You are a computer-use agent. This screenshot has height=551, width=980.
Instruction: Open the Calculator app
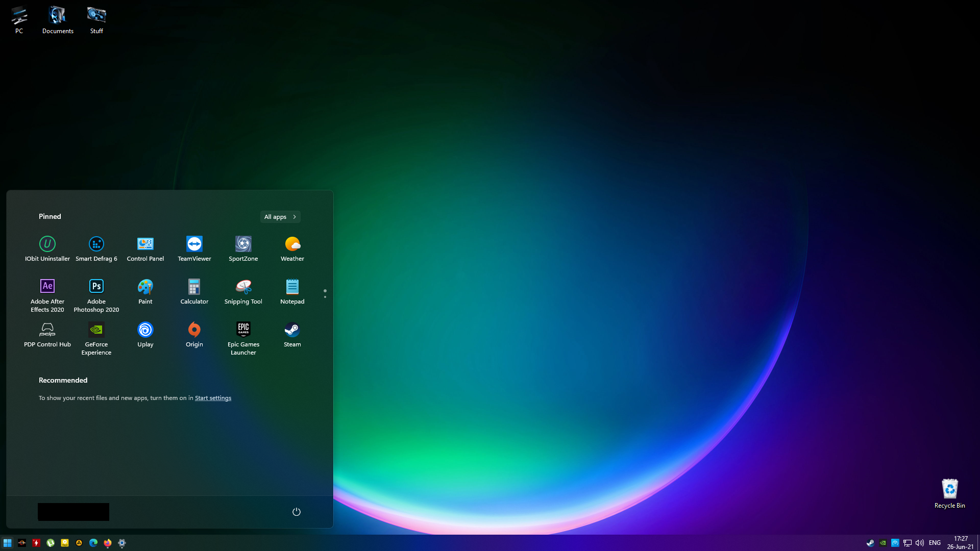point(194,291)
